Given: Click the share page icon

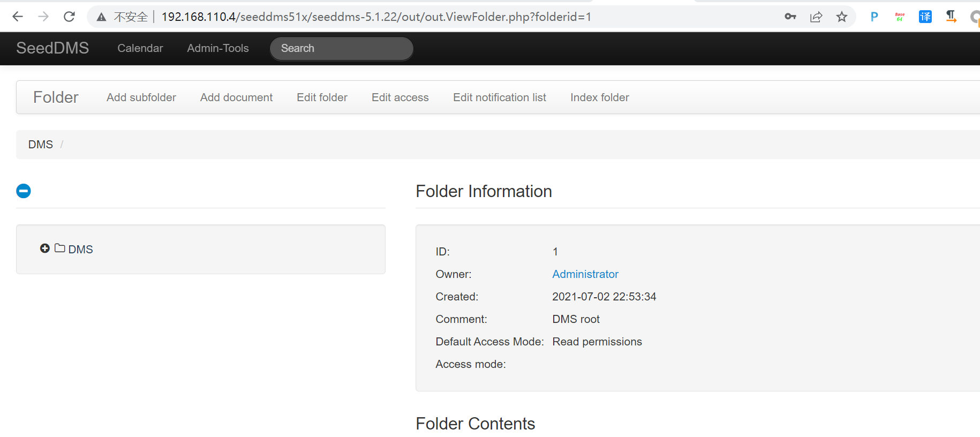Looking at the screenshot, I should click(816, 17).
